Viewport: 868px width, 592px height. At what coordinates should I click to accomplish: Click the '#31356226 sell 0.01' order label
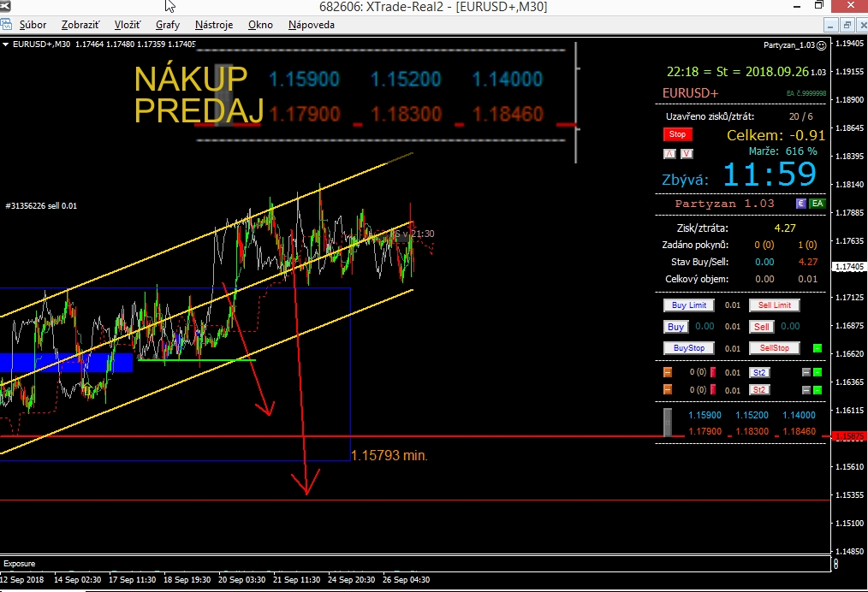41,206
